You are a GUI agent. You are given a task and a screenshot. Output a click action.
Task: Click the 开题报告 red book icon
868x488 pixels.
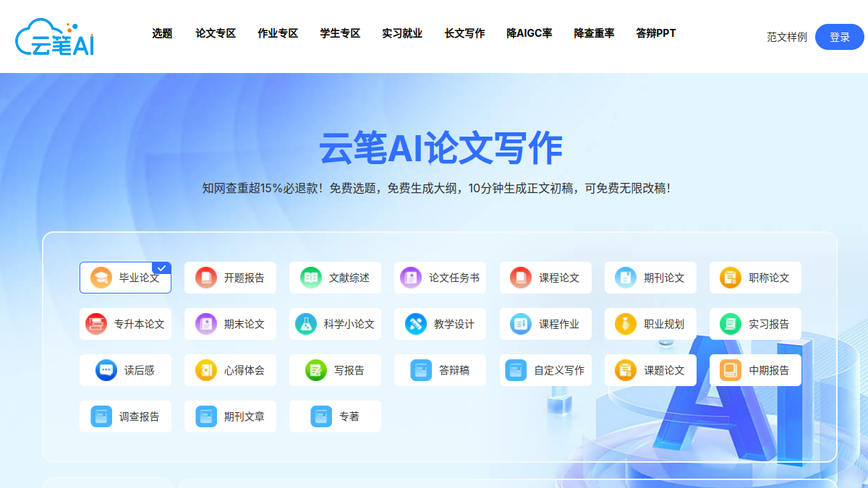pos(206,278)
